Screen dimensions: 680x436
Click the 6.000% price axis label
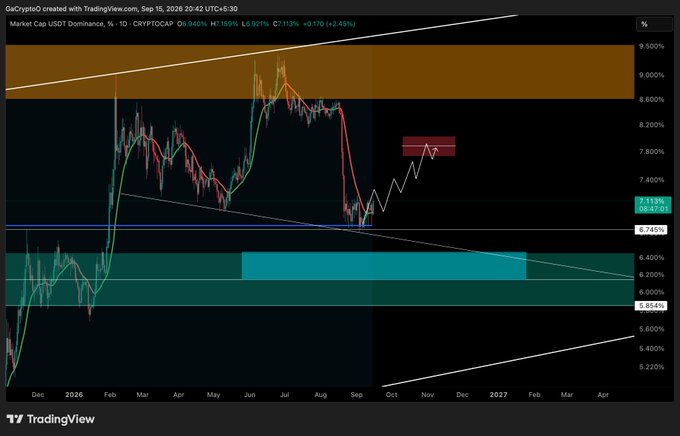(x=651, y=292)
